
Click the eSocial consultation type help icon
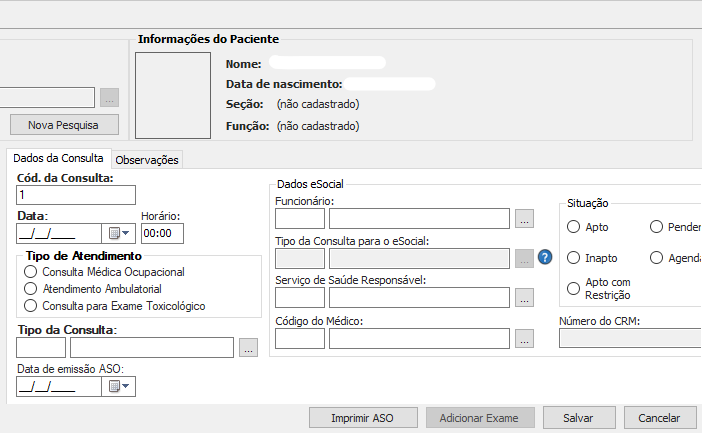click(545, 257)
